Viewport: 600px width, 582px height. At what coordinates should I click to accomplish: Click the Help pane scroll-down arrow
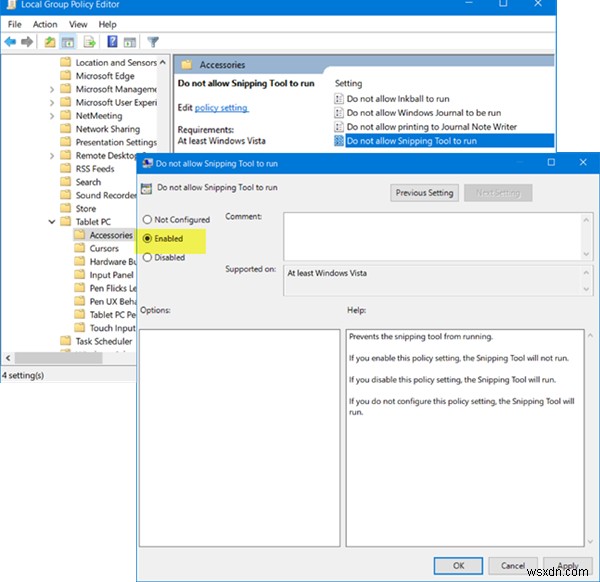590,541
